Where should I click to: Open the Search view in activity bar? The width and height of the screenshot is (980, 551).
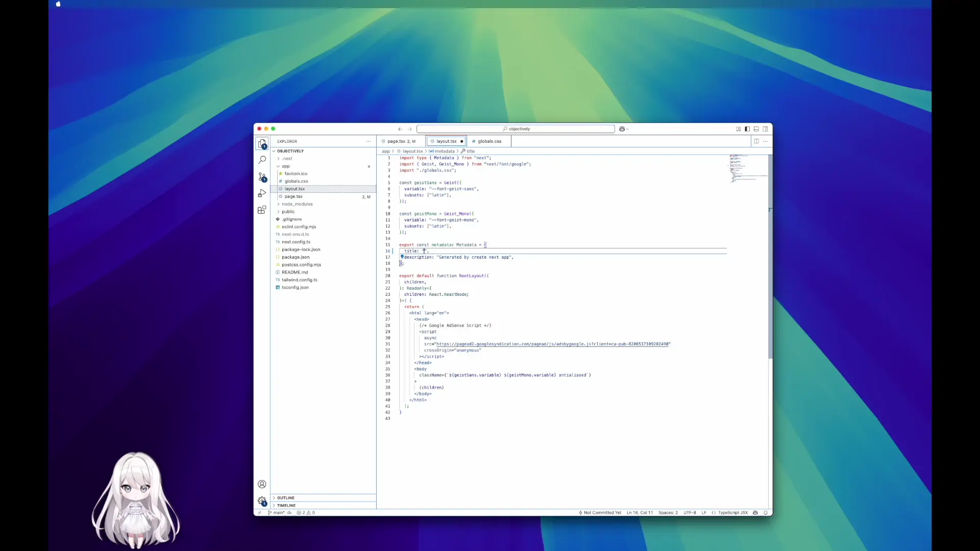pos(262,160)
